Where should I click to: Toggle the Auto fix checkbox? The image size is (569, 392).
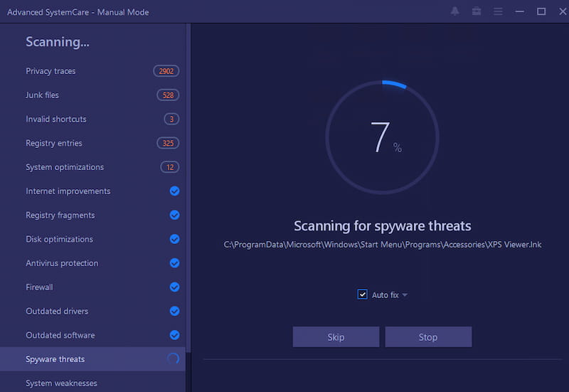tap(362, 295)
